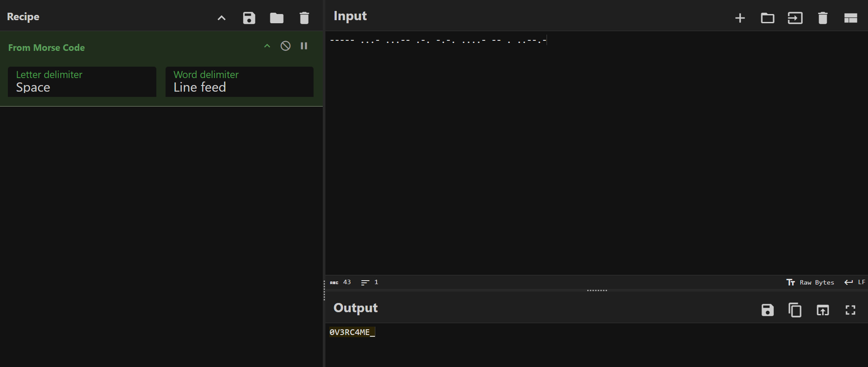Copy output to clipboard
Image resolution: width=868 pixels, height=367 pixels.
click(x=795, y=310)
